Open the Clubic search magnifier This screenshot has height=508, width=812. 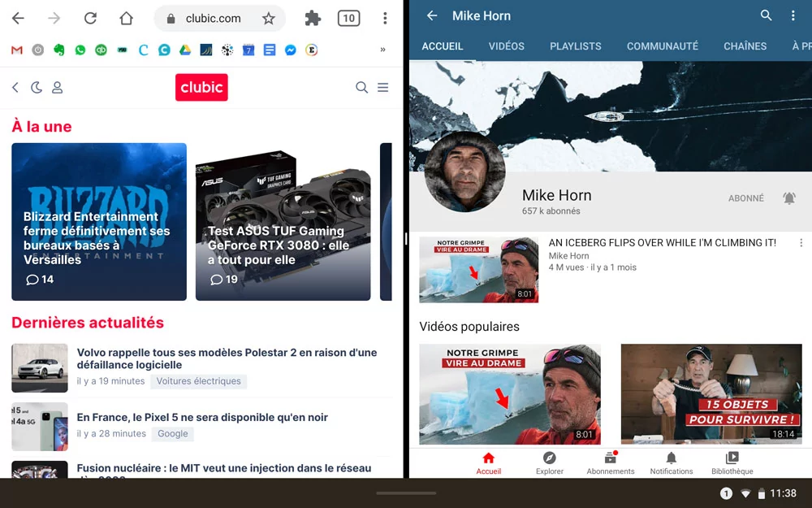(x=361, y=88)
